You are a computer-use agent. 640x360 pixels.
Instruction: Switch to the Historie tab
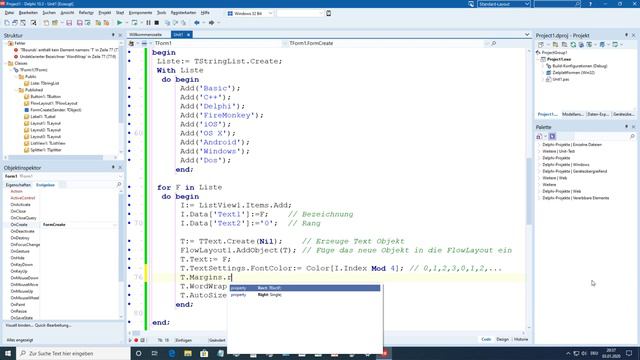521,340
